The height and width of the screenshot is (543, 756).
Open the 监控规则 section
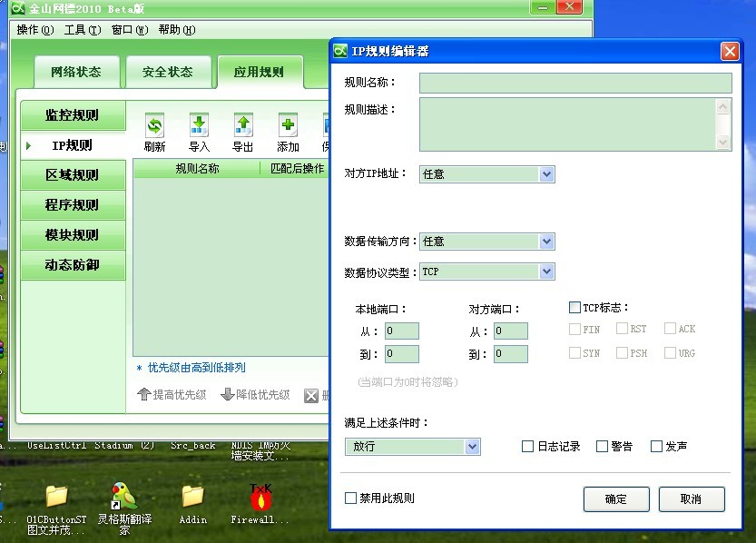click(x=73, y=115)
